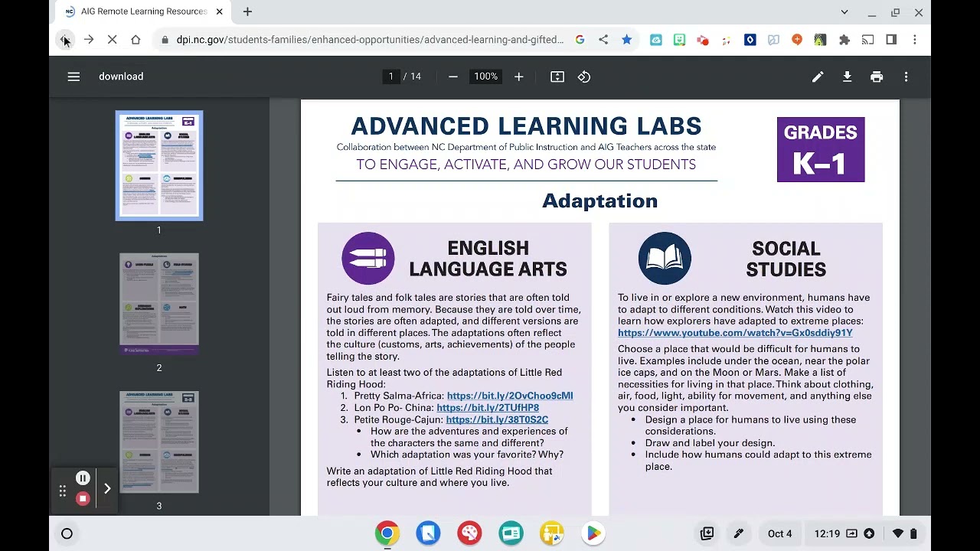Open the Lon Po Po bit.ly link
Image resolution: width=980 pixels, height=551 pixels.
click(488, 408)
